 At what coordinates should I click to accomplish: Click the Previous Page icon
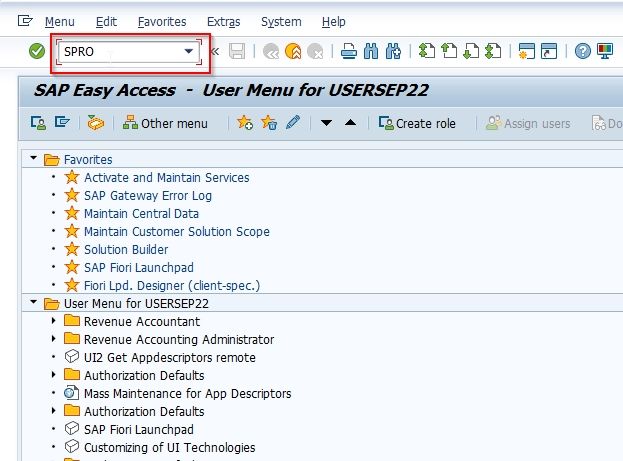point(449,51)
